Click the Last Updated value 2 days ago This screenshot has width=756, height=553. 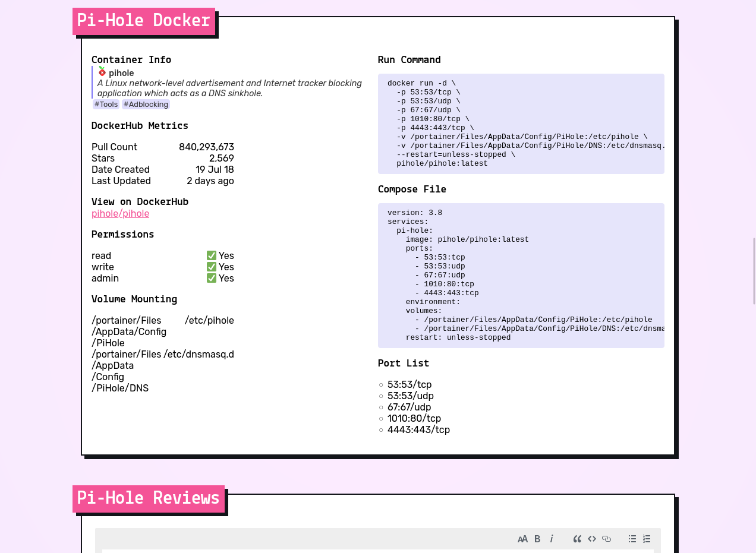click(x=210, y=181)
